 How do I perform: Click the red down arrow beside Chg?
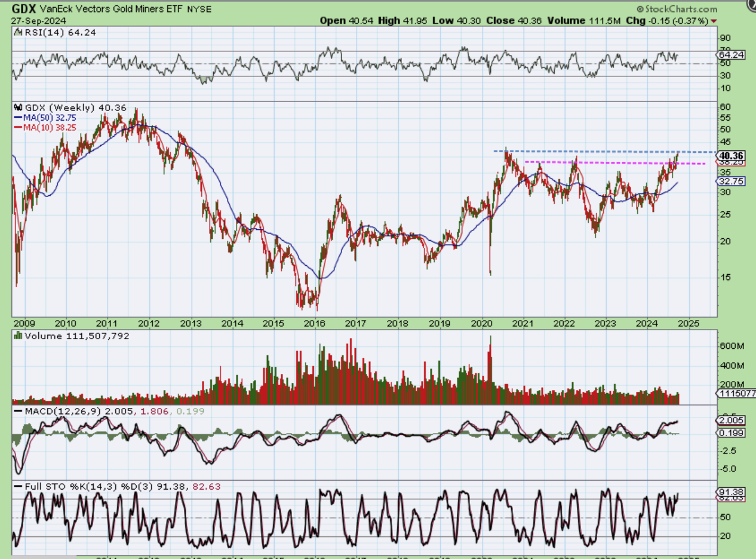[x=714, y=21]
